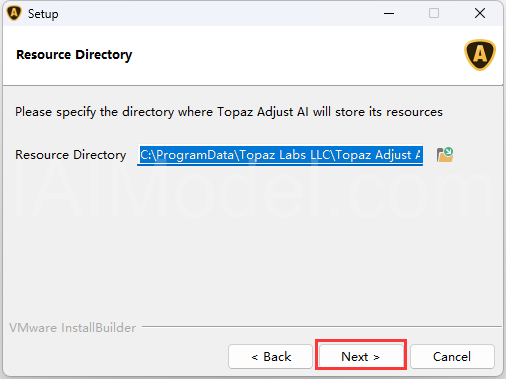Screen dimensions: 506x379
Task: Click the VMware InstallBuilder footer label
Action: pos(72,328)
